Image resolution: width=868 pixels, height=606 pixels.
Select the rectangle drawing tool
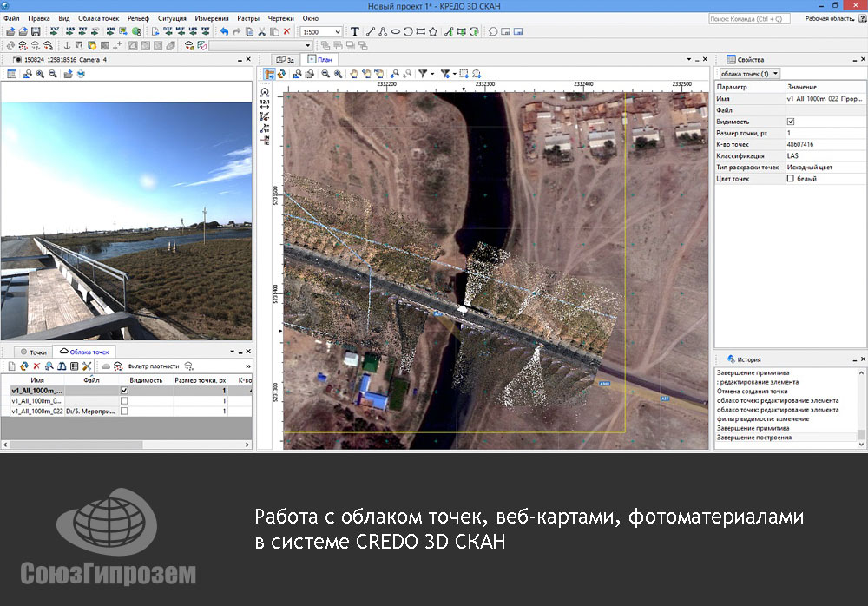coord(421,31)
